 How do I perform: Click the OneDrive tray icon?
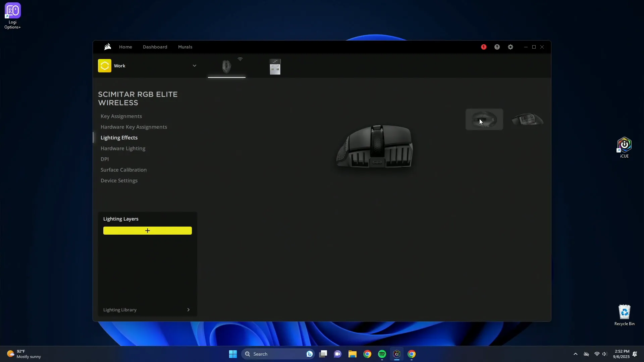point(586,354)
